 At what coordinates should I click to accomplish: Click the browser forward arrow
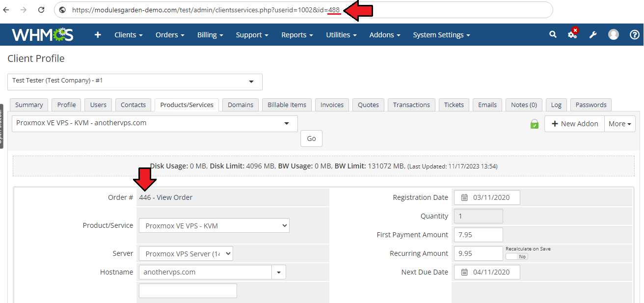[x=24, y=10]
